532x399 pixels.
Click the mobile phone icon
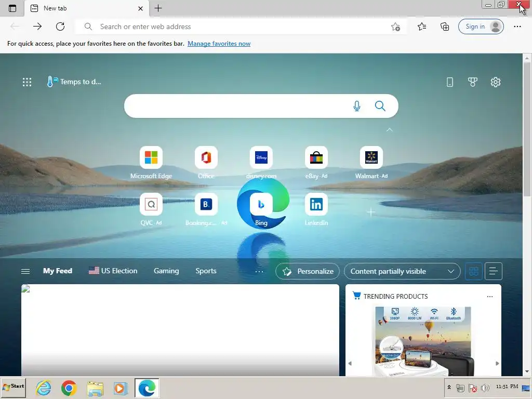coord(449,82)
